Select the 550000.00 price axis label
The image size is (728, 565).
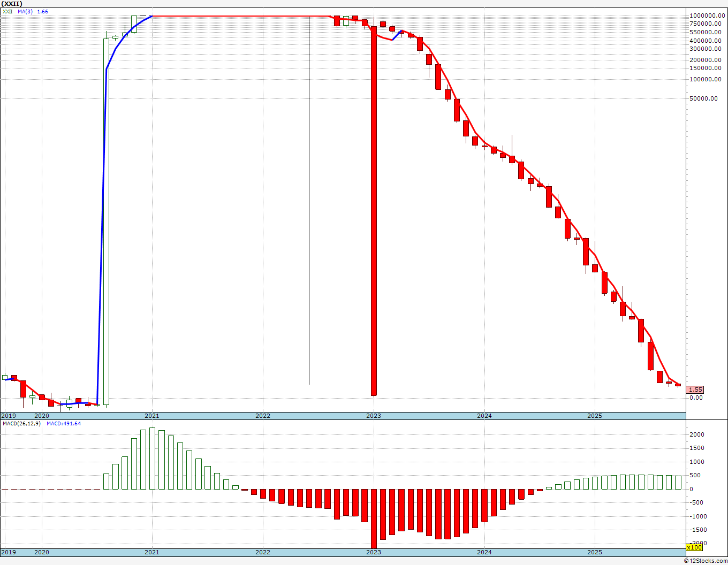pyautogui.click(x=704, y=32)
